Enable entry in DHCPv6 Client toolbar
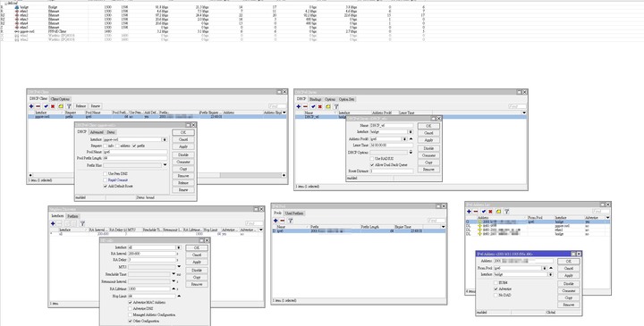644x326 pixels. (x=46, y=106)
